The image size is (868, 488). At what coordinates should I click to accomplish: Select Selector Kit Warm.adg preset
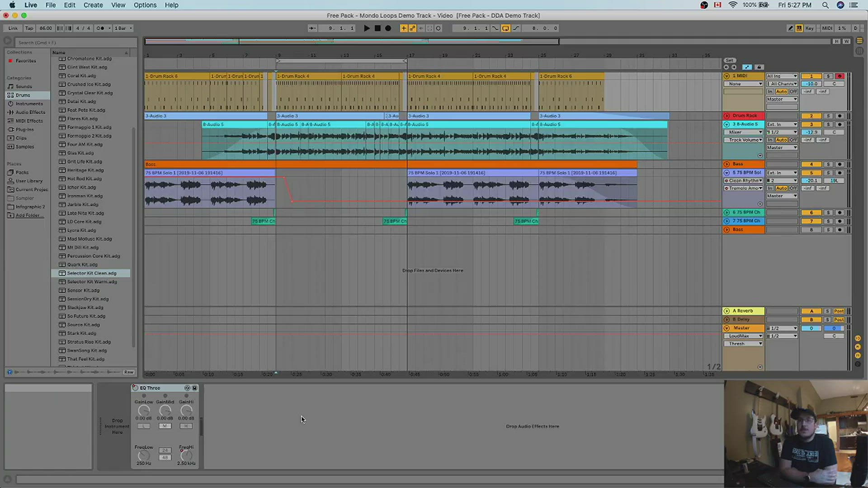tap(92, 282)
